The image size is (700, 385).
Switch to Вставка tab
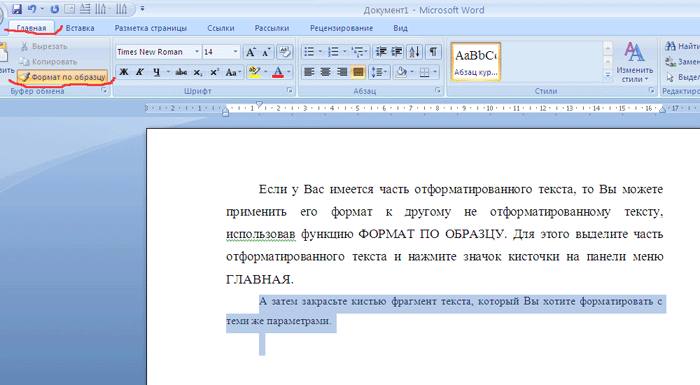[80, 28]
